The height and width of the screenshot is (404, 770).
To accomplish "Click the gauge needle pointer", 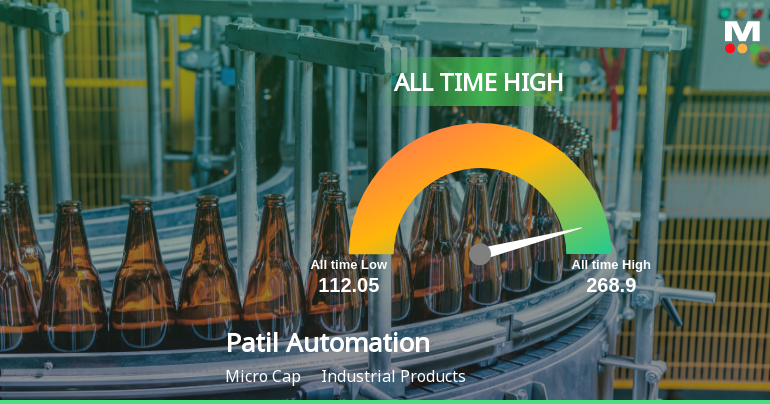I will tap(535, 242).
